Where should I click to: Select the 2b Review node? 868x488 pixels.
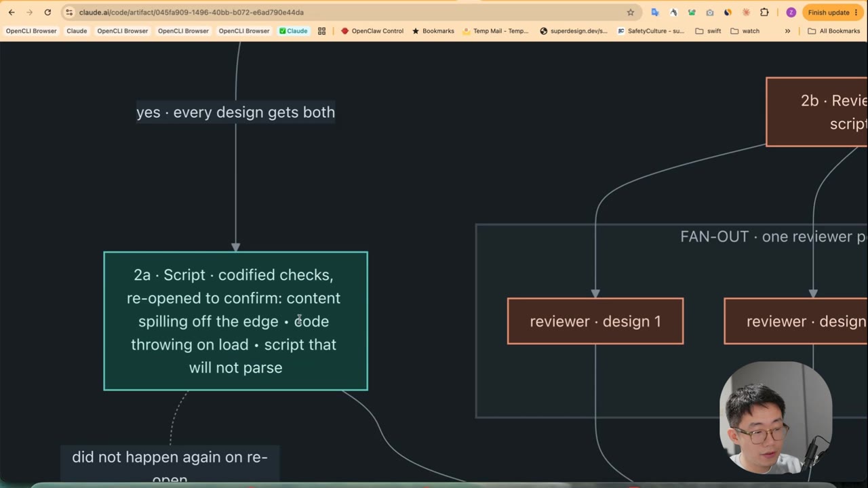pos(817,112)
